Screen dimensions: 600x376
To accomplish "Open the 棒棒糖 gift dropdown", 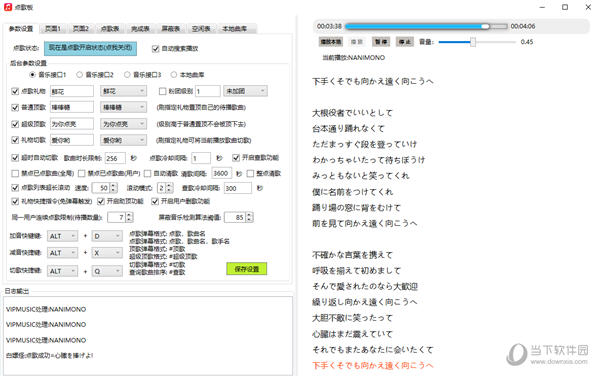I will tap(123, 107).
